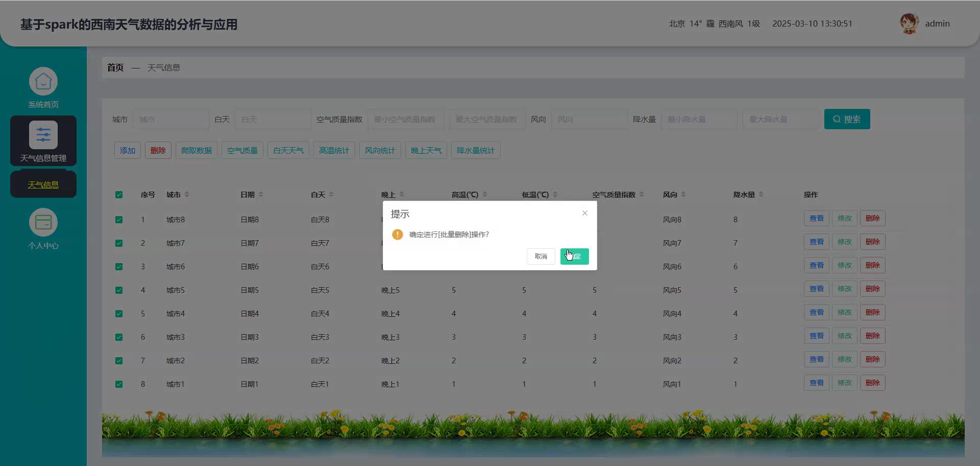Image resolution: width=980 pixels, height=466 pixels.
Task: Sort the table by 日期 column arrows
Action: tap(261, 195)
